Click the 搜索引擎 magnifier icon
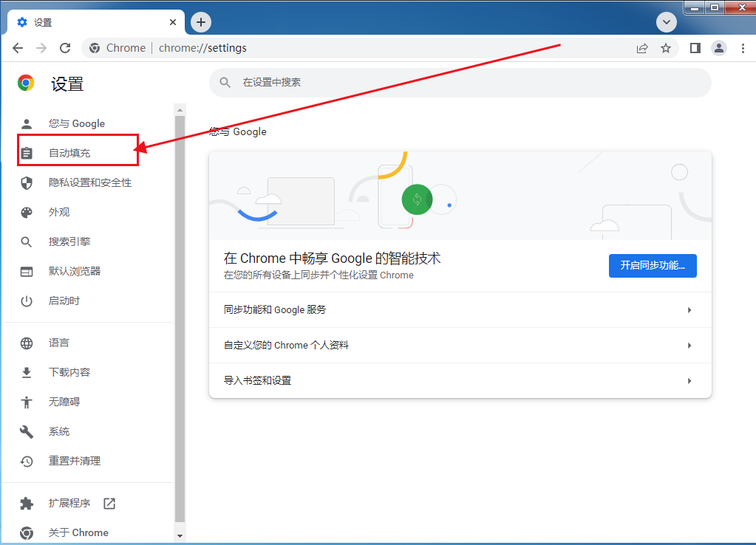 click(27, 242)
